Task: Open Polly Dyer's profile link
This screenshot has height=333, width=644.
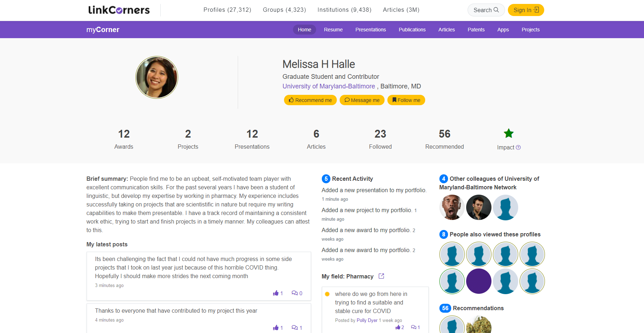Action: [367, 320]
